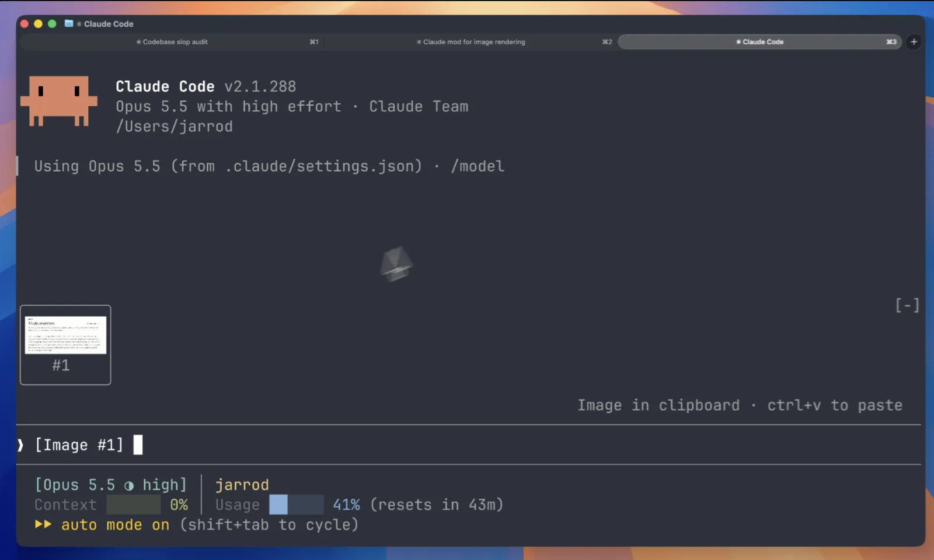Click the 'jarrod' username in status line
The image size is (934, 560).
pos(242,485)
